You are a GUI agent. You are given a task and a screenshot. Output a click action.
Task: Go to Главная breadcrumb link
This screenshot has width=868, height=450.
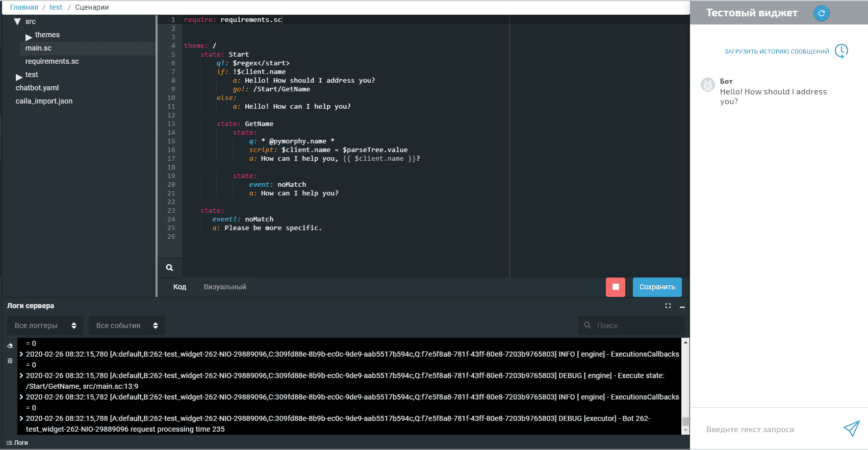coord(24,7)
